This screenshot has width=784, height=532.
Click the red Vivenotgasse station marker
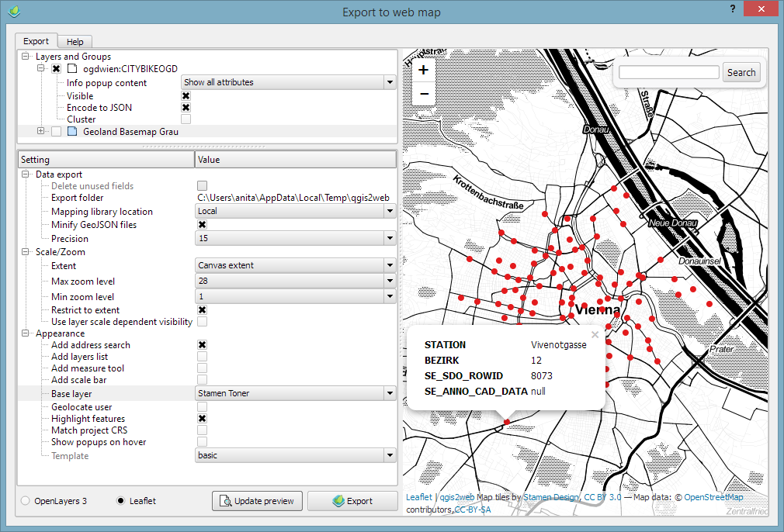pyautogui.click(x=506, y=423)
